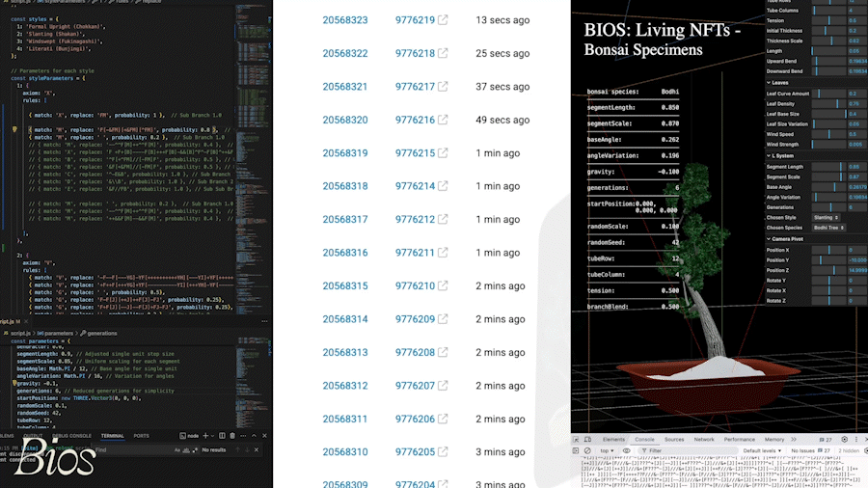Open terminal launch profile dropdown arrow

pos(212,436)
